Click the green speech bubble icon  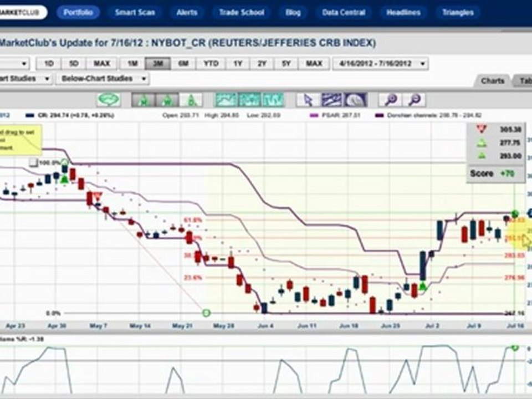[109, 100]
